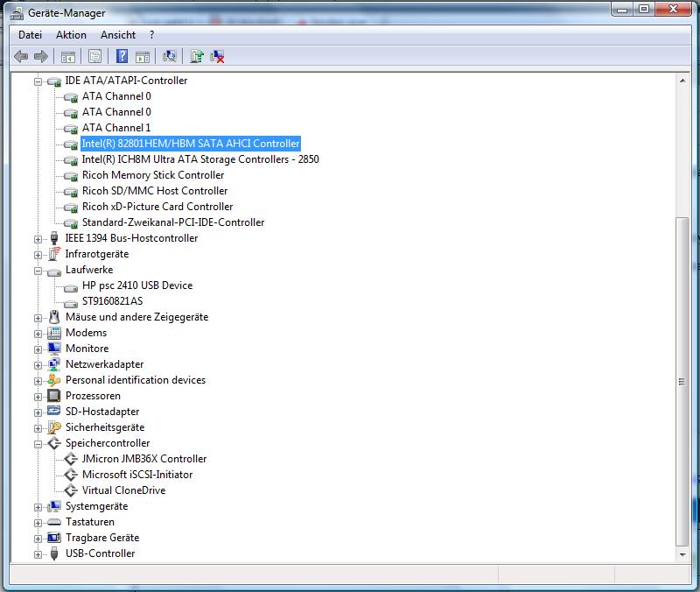This screenshot has width=700, height=592.
Task: Click the Tragbare Geräte icon
Action: coord(54,538)
